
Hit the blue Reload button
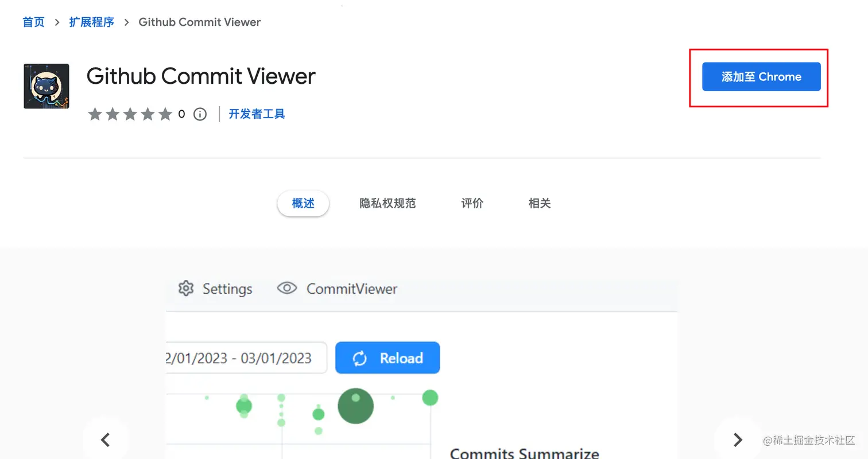pyautogui.click(x=387, y=358)
